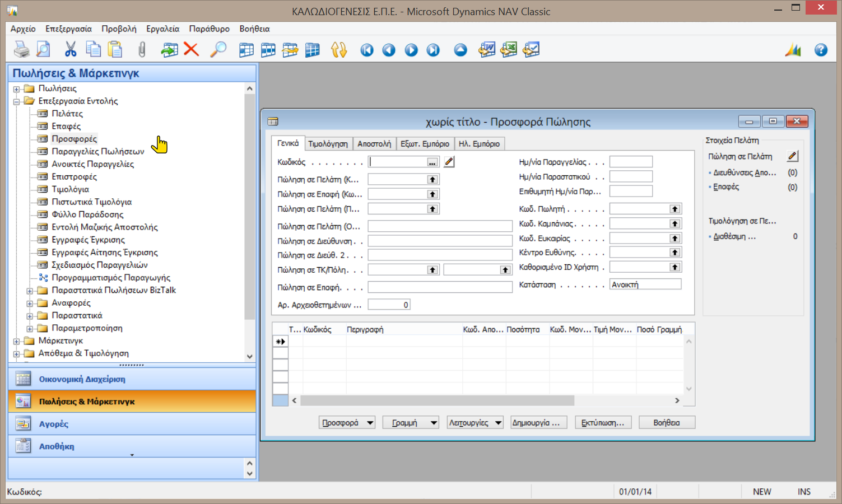Switch to the Αποστολή tab
Viewport: 842px width, 504px height.
[x=374, y=144]
